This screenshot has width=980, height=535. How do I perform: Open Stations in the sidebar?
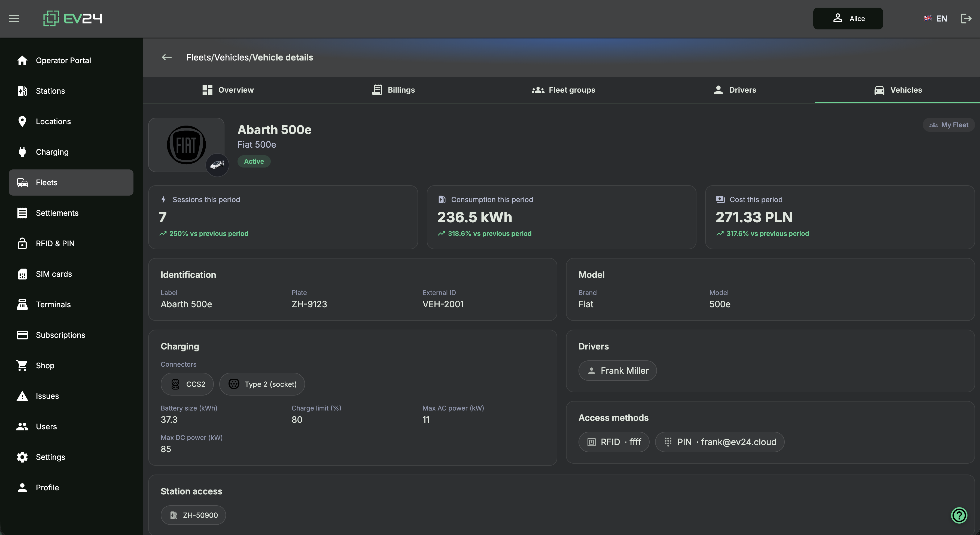click(71, 91)
